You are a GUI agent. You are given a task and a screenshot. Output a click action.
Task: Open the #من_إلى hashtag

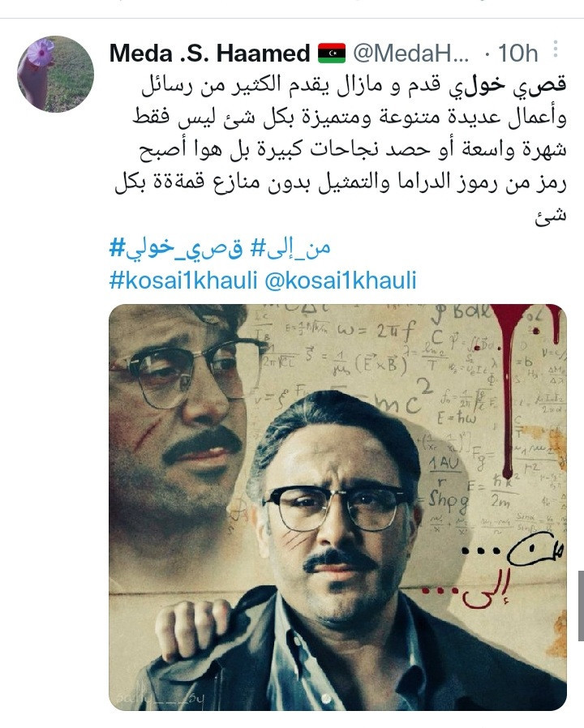point(291,247)
